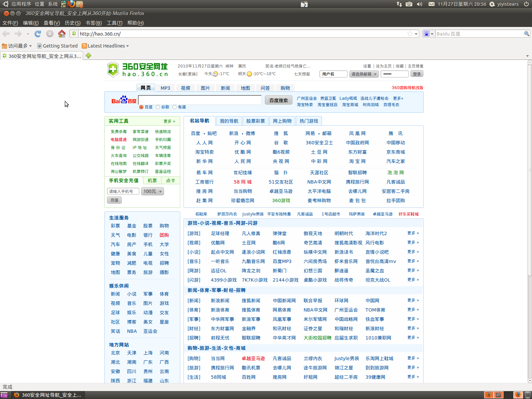
Task: Open the volume indicator icon
Action: pos(419,4)
